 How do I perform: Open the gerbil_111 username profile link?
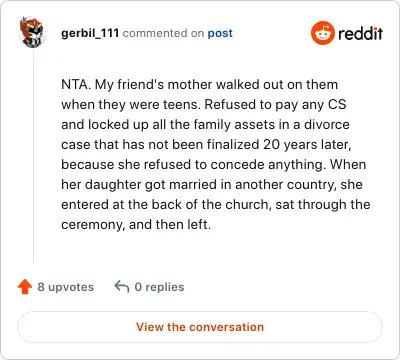(90, 33)
